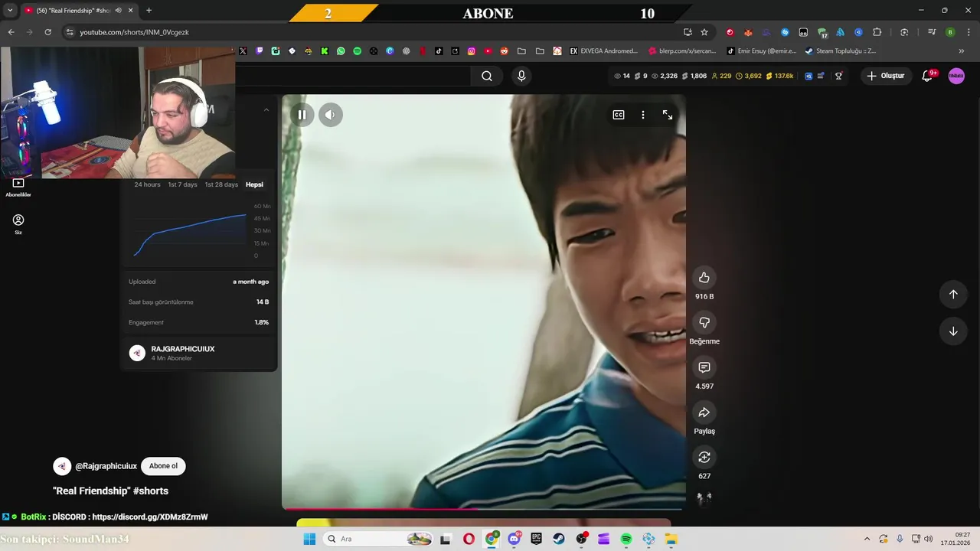
Task: Open Siz section in the sidebar
Action: pyautogui.click(x=18, y=224)
